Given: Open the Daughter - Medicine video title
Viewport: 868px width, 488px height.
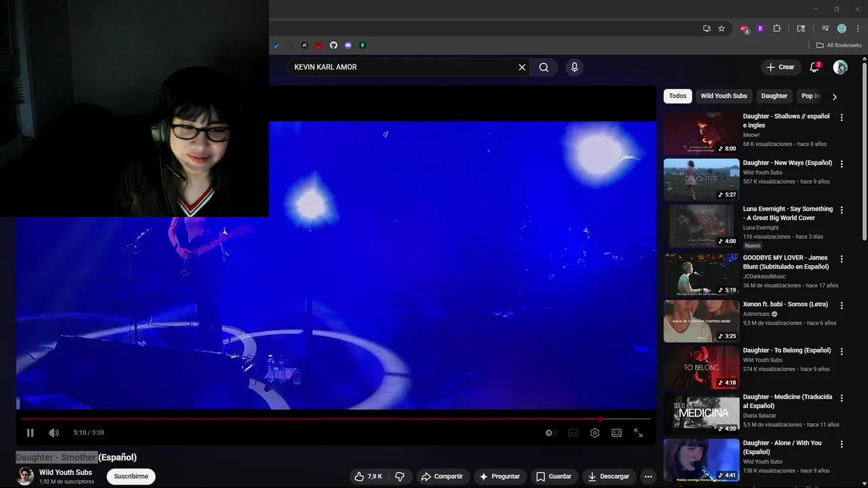Looking at the screenshot, I should click(x=787, y=401).
